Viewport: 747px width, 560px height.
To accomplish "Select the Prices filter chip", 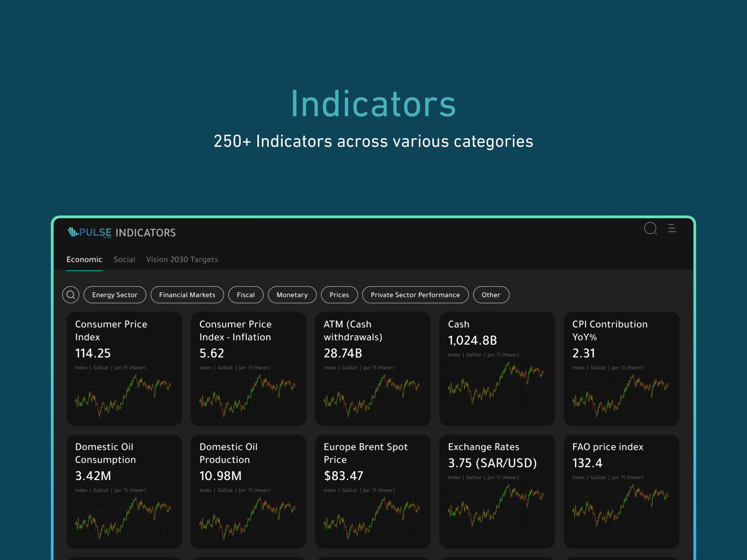I will click(339, 294).
